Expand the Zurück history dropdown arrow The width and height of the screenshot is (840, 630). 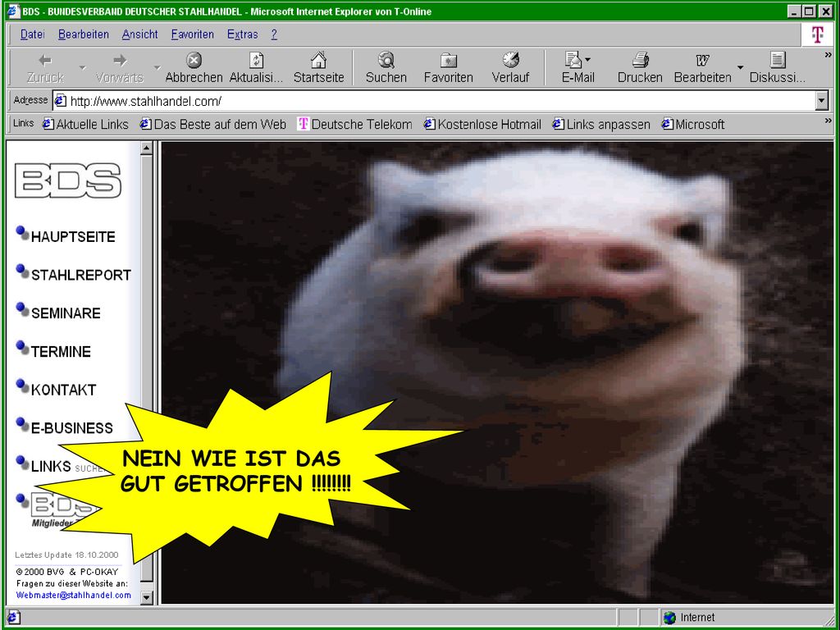(83, 67)
